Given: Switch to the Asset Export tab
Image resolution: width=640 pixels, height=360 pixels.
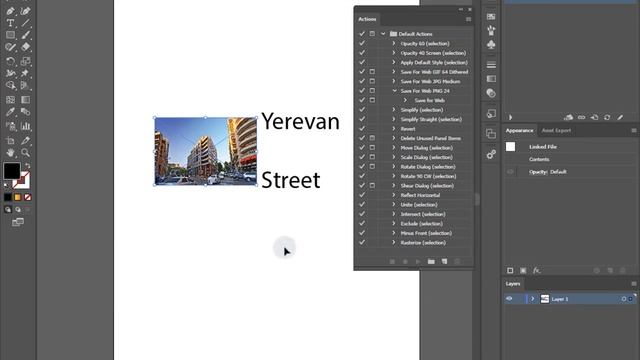Looking at the screenshot, I should [x=556, y=131].
